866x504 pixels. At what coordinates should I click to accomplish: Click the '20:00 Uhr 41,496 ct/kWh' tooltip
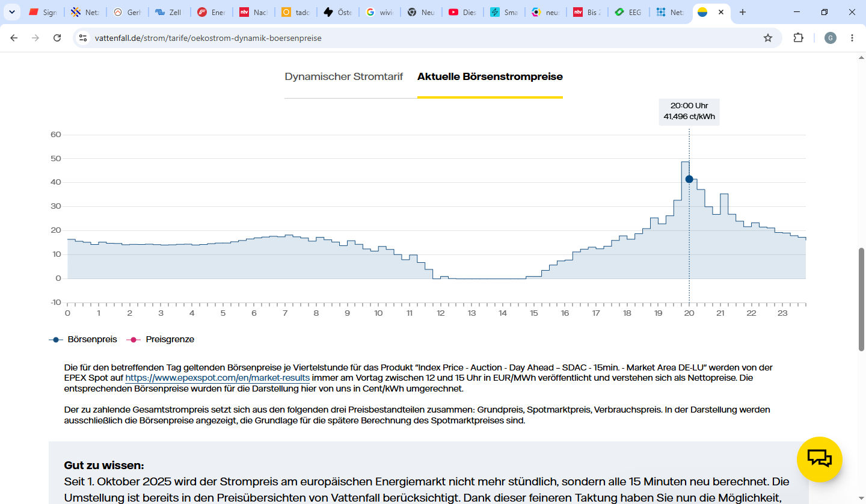689,111
